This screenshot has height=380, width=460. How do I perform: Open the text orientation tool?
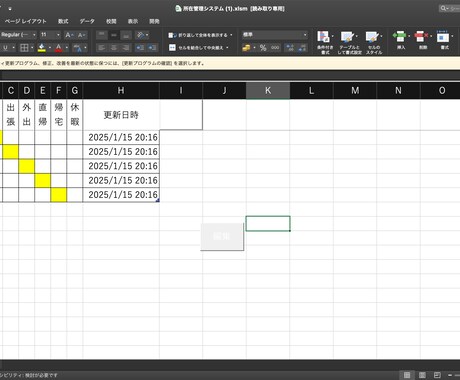pyautogui.click(x=140, y=35)
